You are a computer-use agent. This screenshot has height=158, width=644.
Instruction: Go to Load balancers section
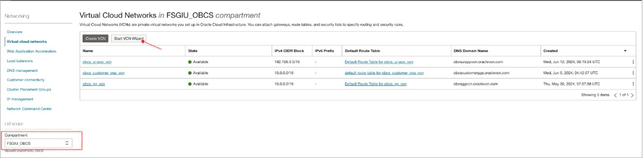tap(20, 61)
